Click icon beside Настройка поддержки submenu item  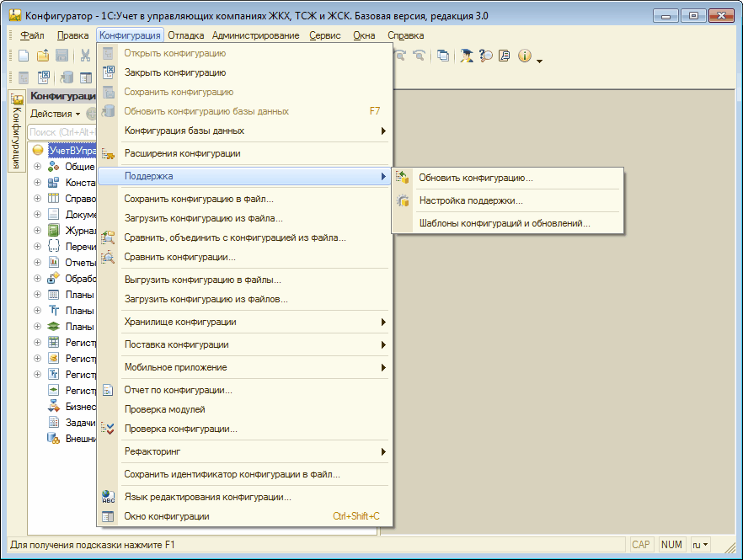pyautogui.click(x=403, y=200)
